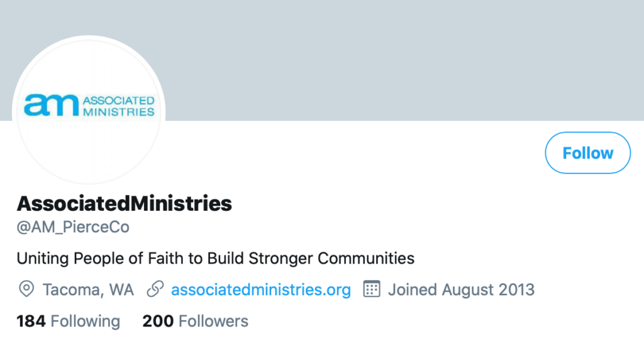Click the blue 'am' logo letters

(x=52, y=105)
